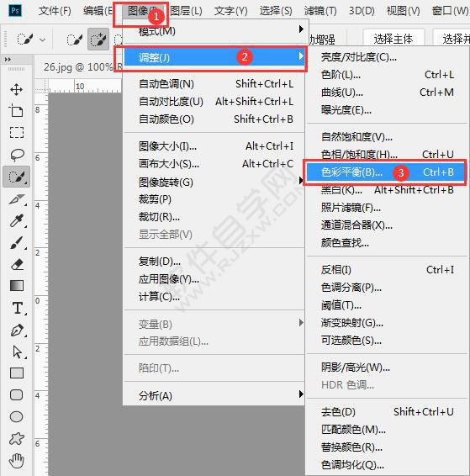Select the Path Selection arrow tool
470x476 pixels.
click(18, 352)
